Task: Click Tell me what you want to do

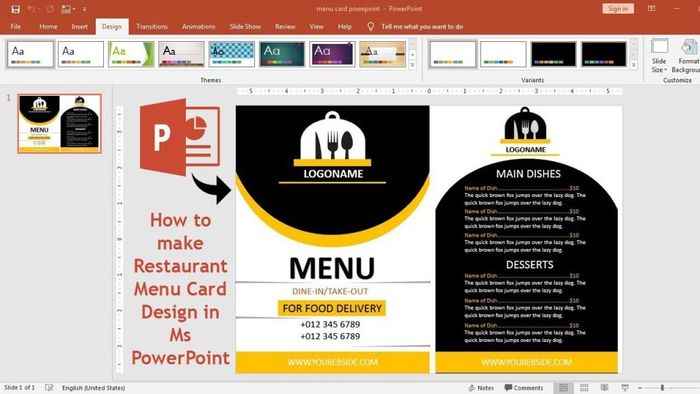Action: tap(422, 27)
